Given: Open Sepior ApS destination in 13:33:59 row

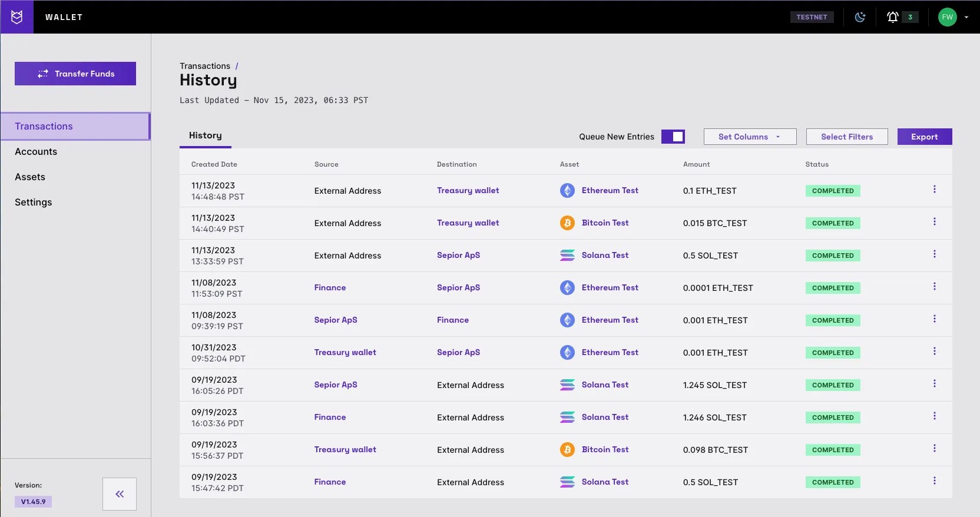Looking at the screenshot, I should (459, 255).
